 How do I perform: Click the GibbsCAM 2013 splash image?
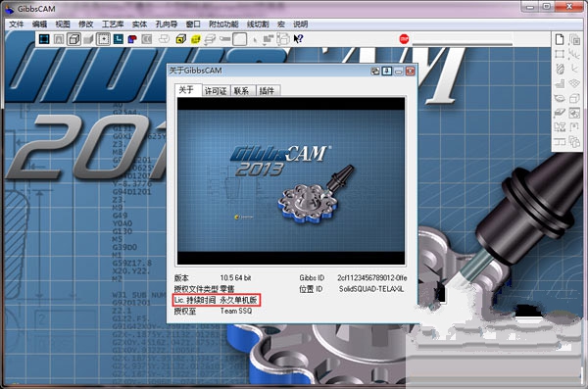tap(291, 181)
